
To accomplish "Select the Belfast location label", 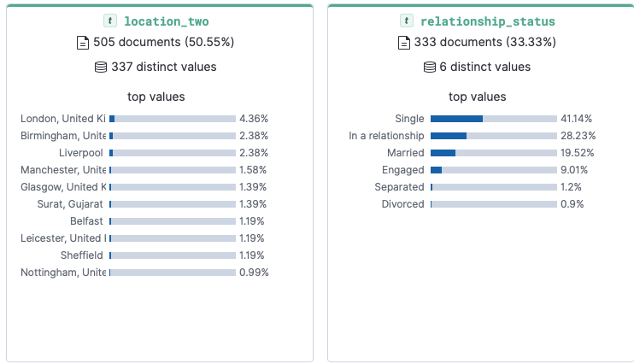I will 85,221.
